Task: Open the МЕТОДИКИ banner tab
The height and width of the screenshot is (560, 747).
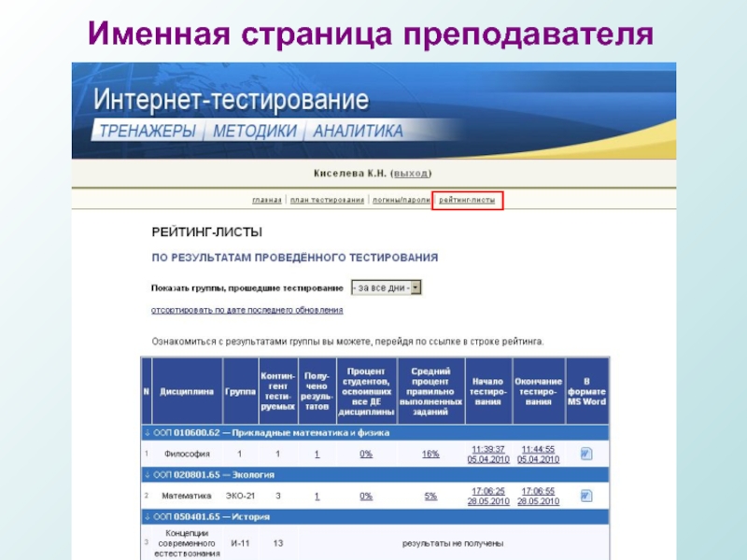Action: coord(254,131)
